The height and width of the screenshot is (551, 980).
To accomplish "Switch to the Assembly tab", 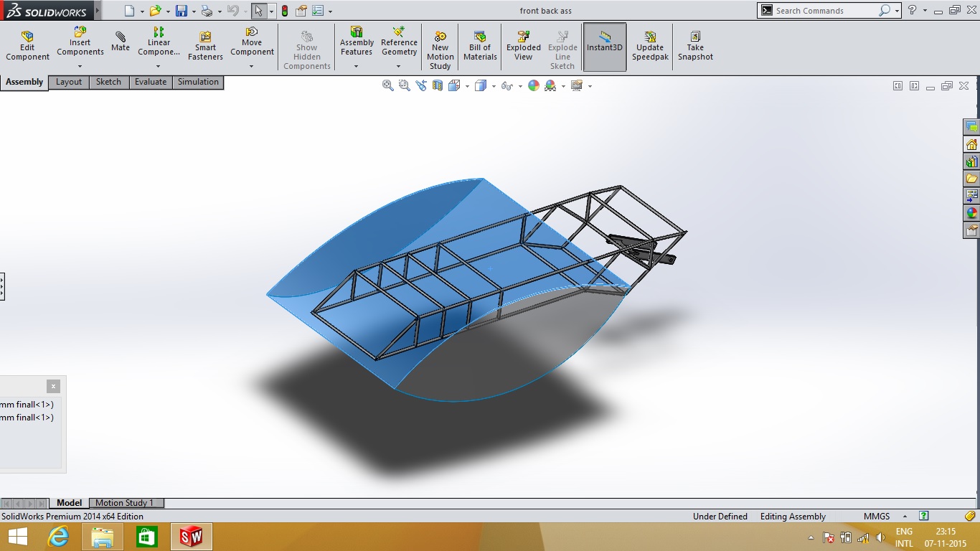I will click(24, 83).
